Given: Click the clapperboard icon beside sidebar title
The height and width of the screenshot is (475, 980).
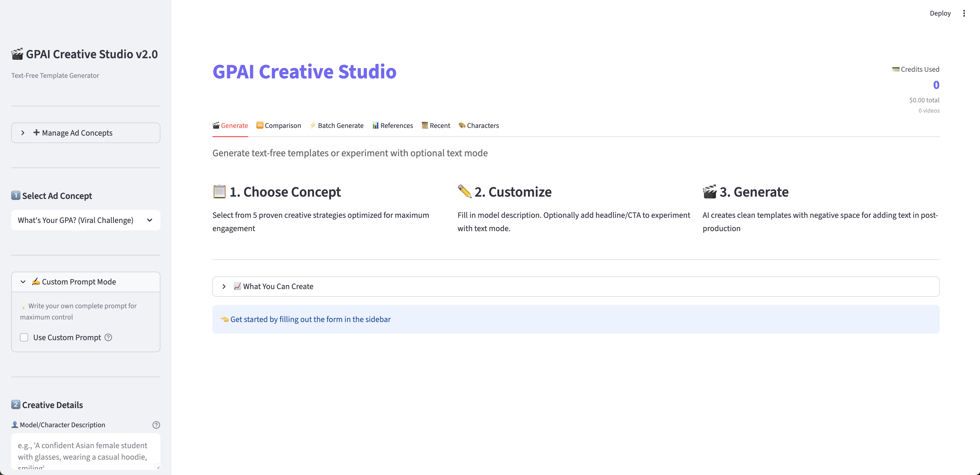Looking at the screenshot, I should coord(17,54).
